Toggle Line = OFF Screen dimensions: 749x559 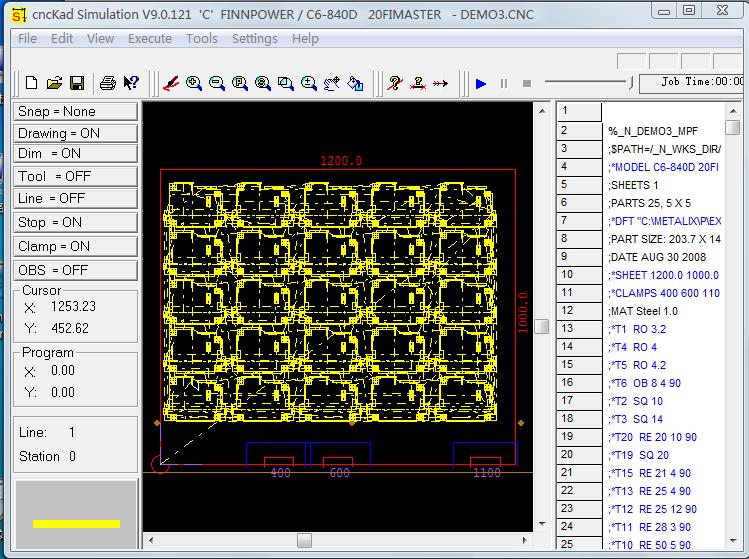[x=75, y=198]
